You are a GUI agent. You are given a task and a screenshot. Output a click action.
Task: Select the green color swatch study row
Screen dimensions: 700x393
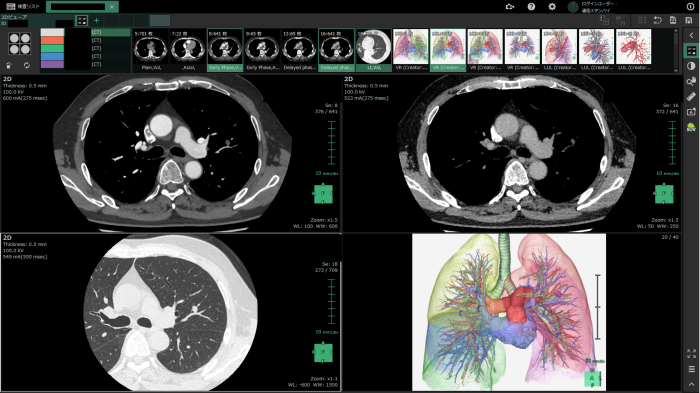(52, 48)
